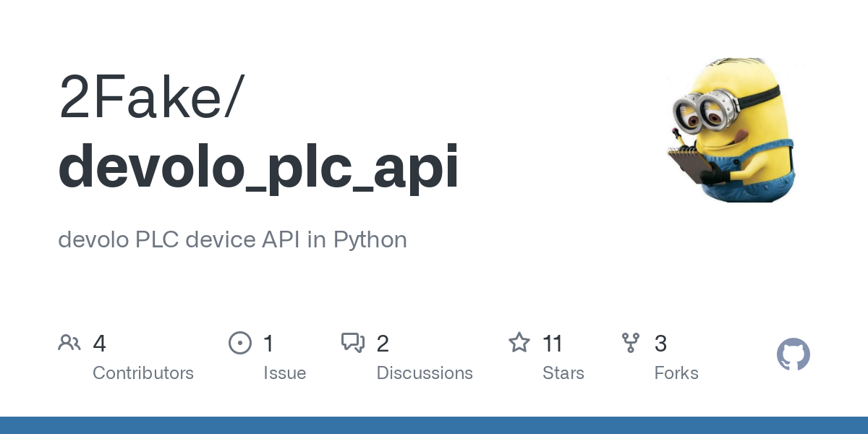Click the Forks label
The height and width of the screenshot is (434, 868).
click(676, 373)
